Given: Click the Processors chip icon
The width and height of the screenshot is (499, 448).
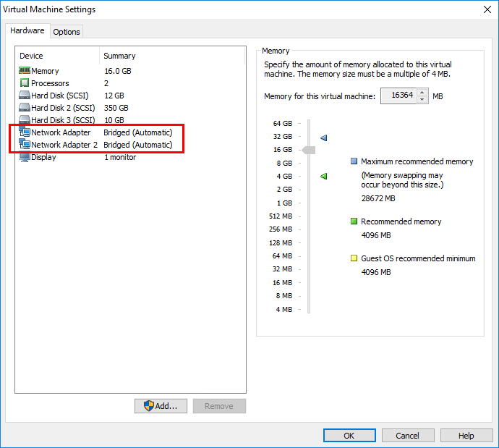Looking at the screenshot, I should point(25,83).
